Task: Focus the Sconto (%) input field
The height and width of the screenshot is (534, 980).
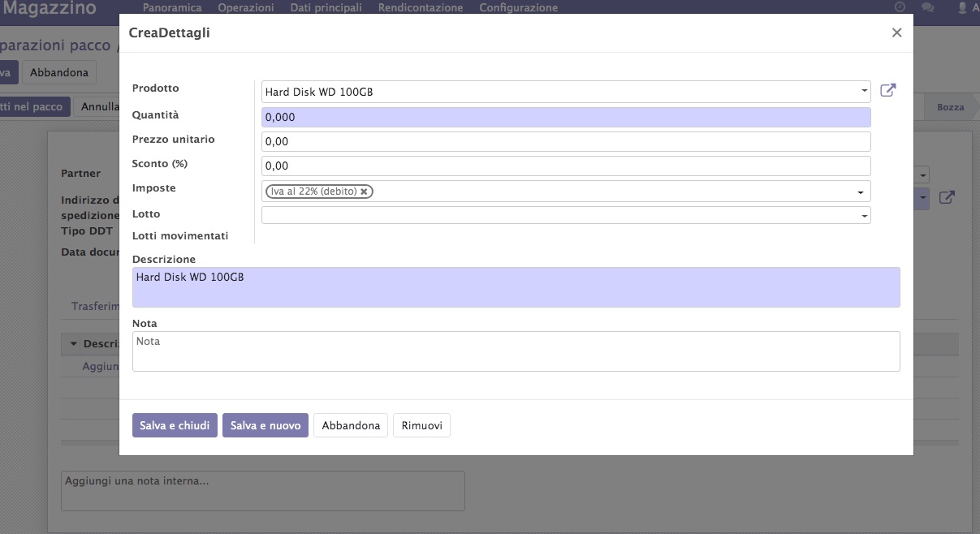Action: (x=566, y=166)
